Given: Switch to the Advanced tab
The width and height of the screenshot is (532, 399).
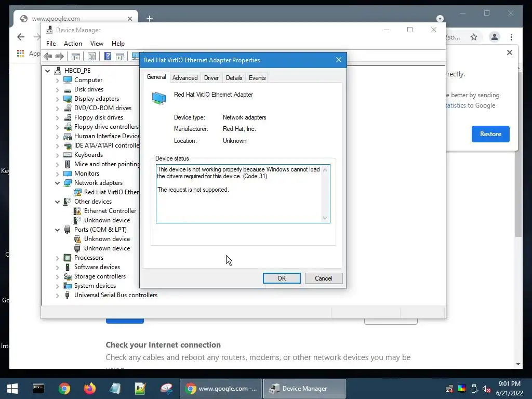Looking at the screenshot, I should point(185,78).
